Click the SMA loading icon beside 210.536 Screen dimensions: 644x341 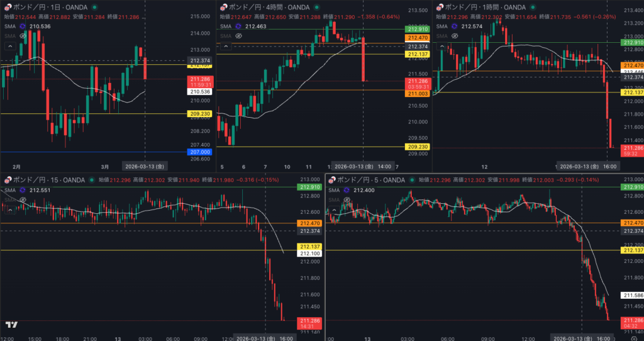pos(22,26)
